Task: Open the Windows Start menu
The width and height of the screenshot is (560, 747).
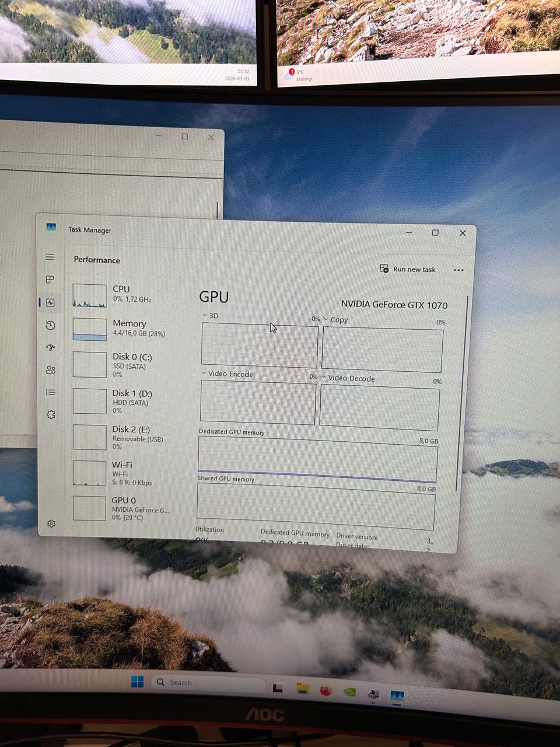Action: (137, 682)
